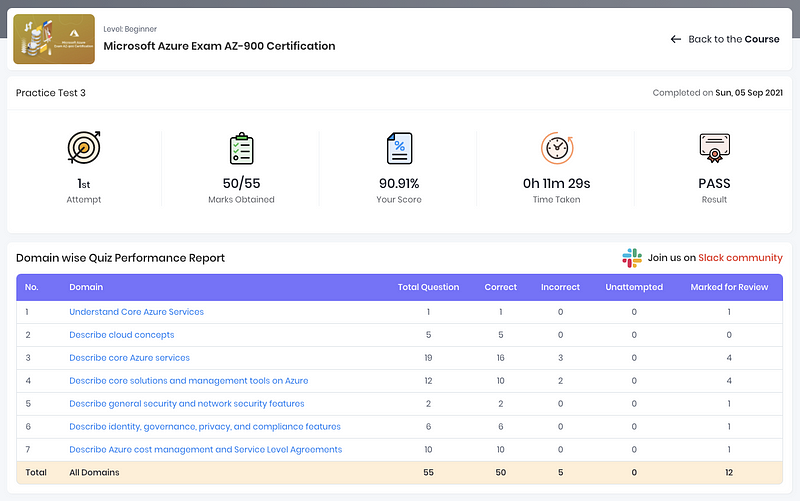This screenshot has width=800, height=501.
Task: Click the incorrect count '3' for core Azure services
Action: (560, 358)
